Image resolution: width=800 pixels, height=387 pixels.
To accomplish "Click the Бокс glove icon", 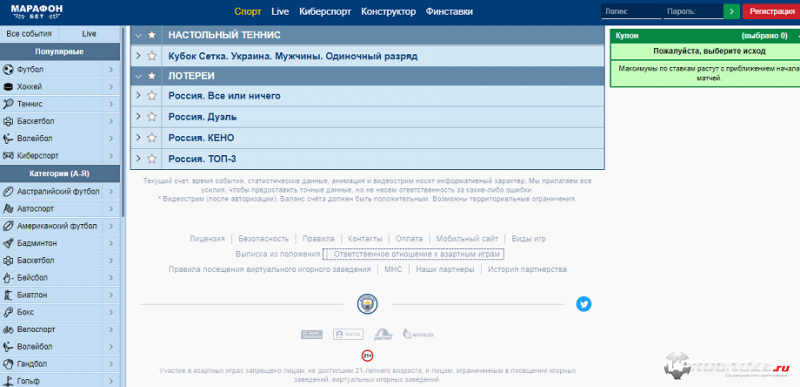I will coord(8,312).
